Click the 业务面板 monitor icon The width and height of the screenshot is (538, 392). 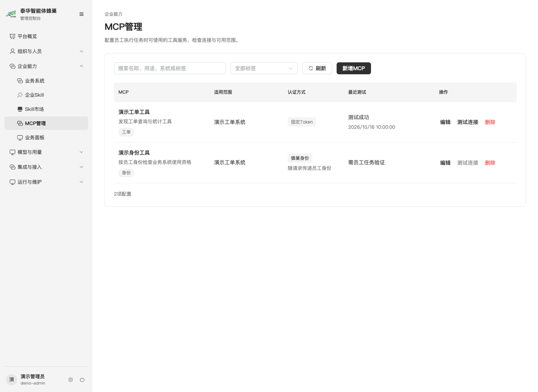[20, 137]
